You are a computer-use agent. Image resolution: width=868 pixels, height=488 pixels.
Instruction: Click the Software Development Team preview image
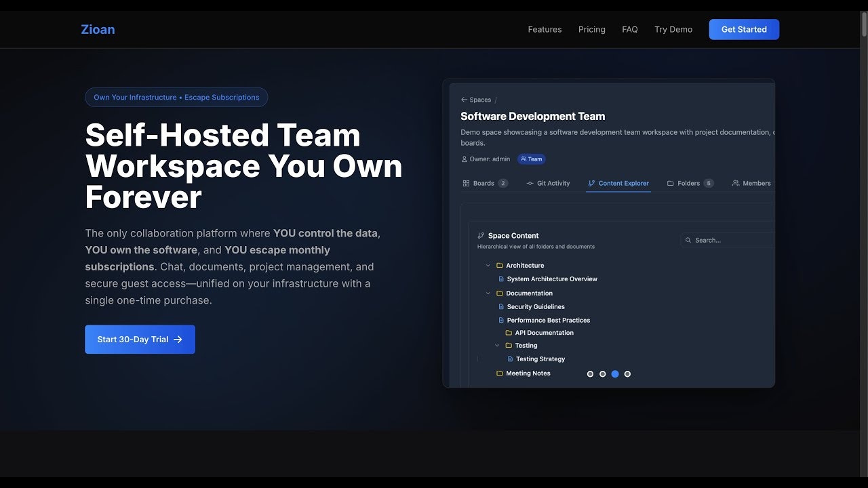(x=609, y=234)
